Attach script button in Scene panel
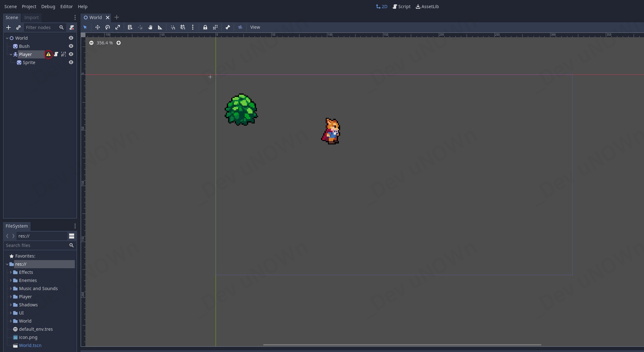Viewport: 644px width, 352px height. pos(72,28)
